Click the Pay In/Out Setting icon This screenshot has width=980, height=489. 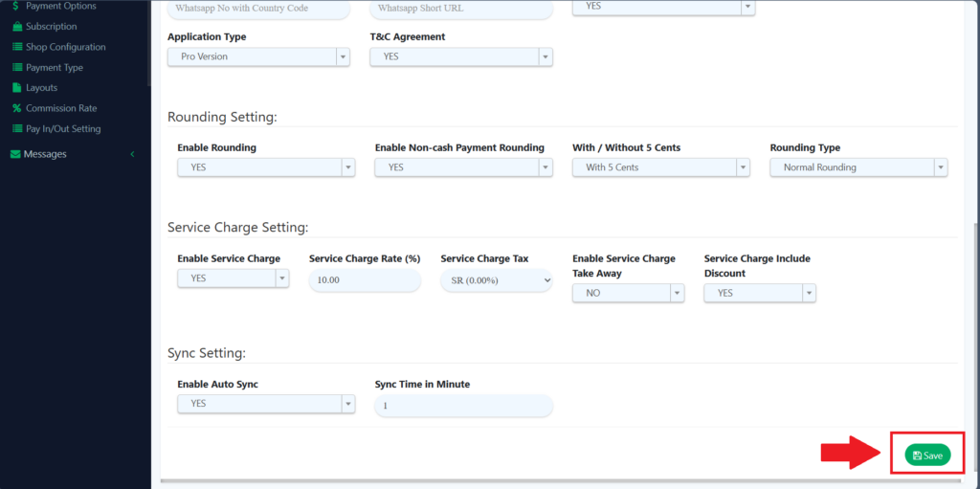coord(17,129)
